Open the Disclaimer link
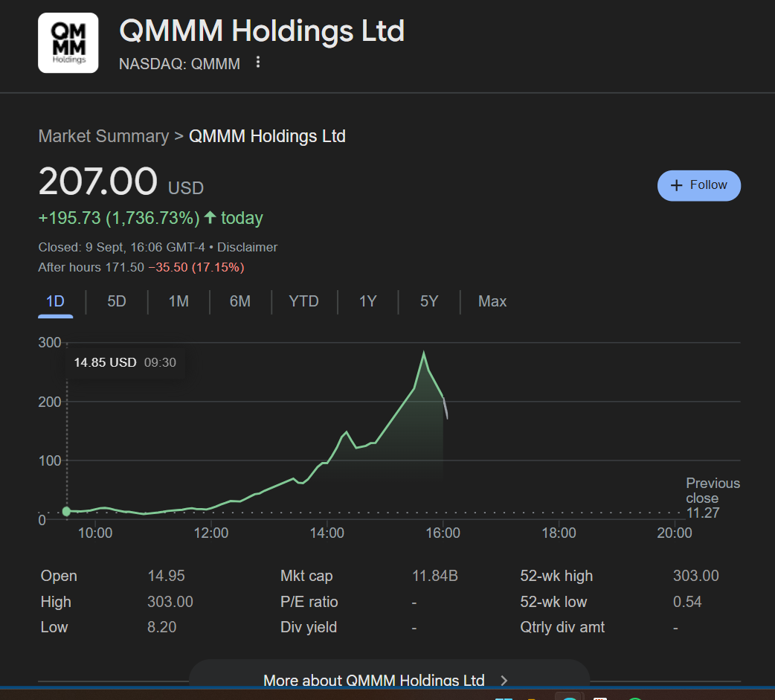The height and width of the screenshot is (700, 775). tap(247, 247)
